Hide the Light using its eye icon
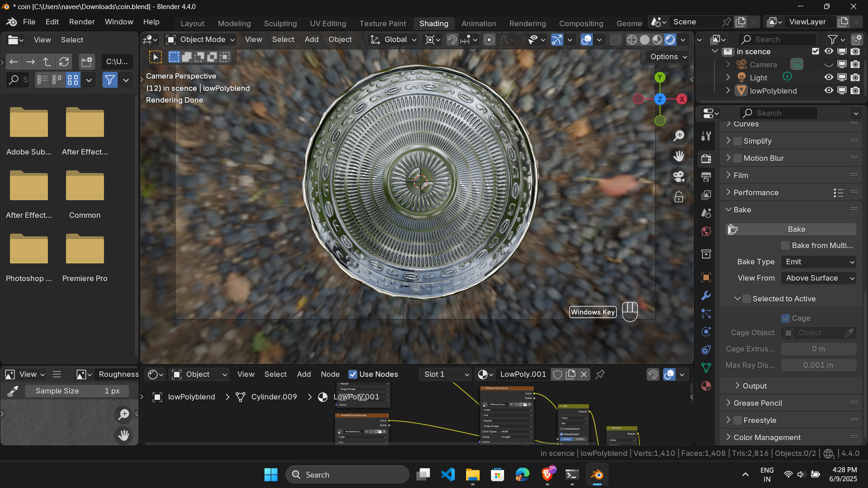The width and height of the screenshot is (868, 488). pyautogui.click(x=829, y=78)
